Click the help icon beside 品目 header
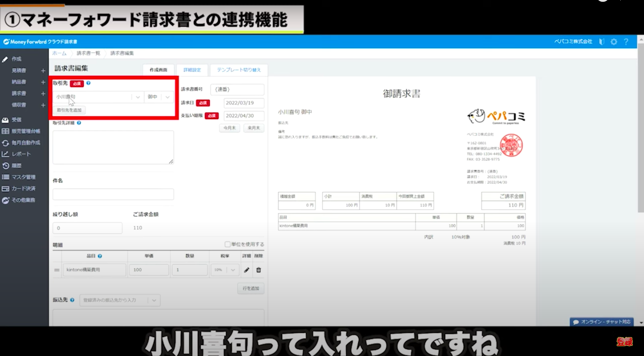 [100, 256]
